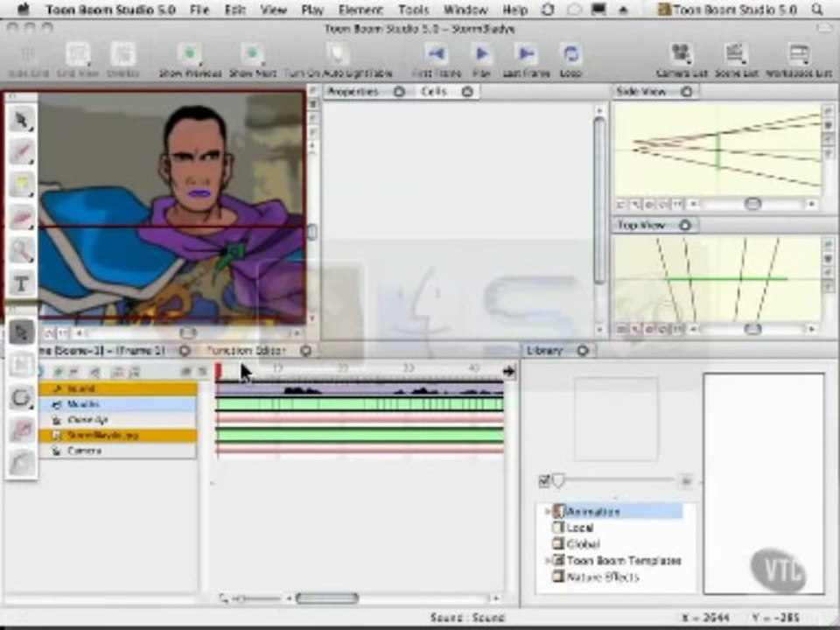
Task: Toggle the Overlay toolbar button
Action: (122, 54)
